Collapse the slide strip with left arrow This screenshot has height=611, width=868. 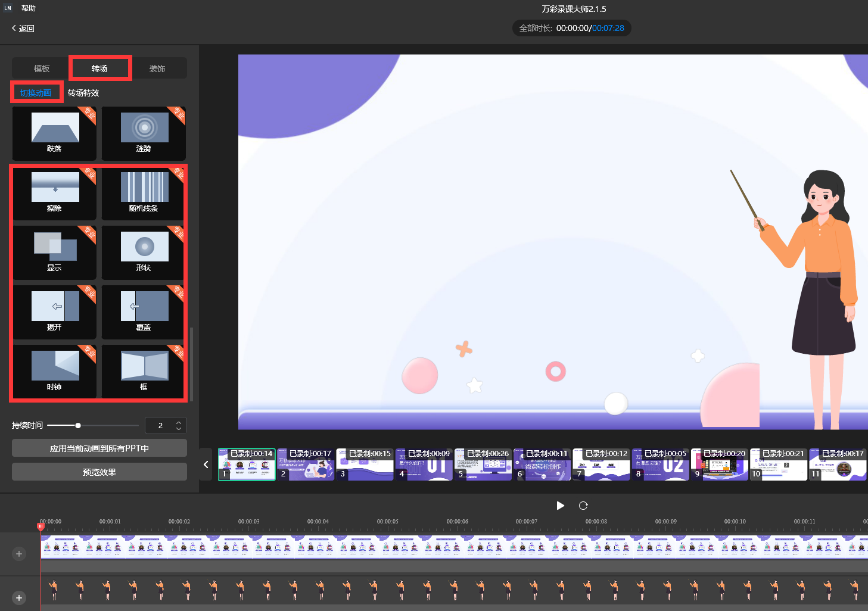(x=206, y=465)
